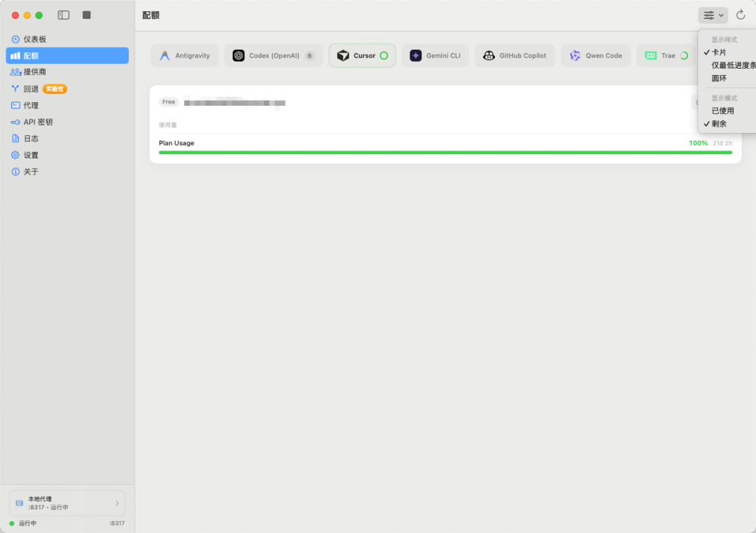
Task: Switch display mode to 已使用
Action: 723,111
